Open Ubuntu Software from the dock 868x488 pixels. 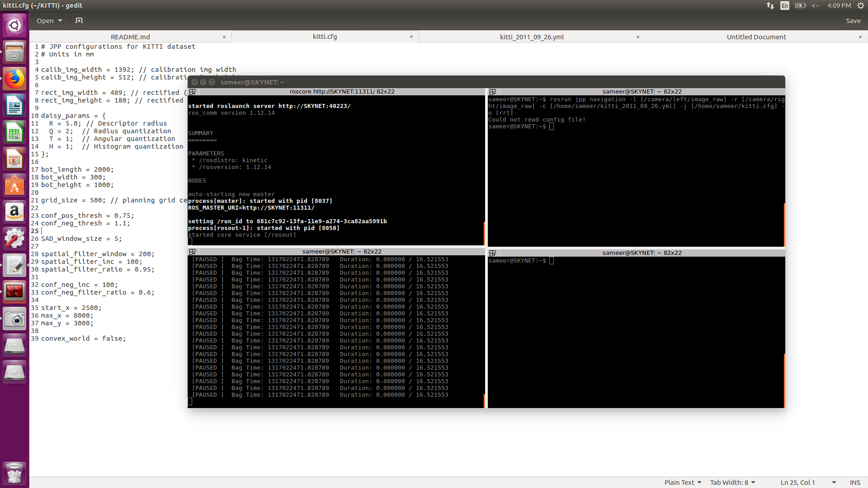tap(15, 185)
